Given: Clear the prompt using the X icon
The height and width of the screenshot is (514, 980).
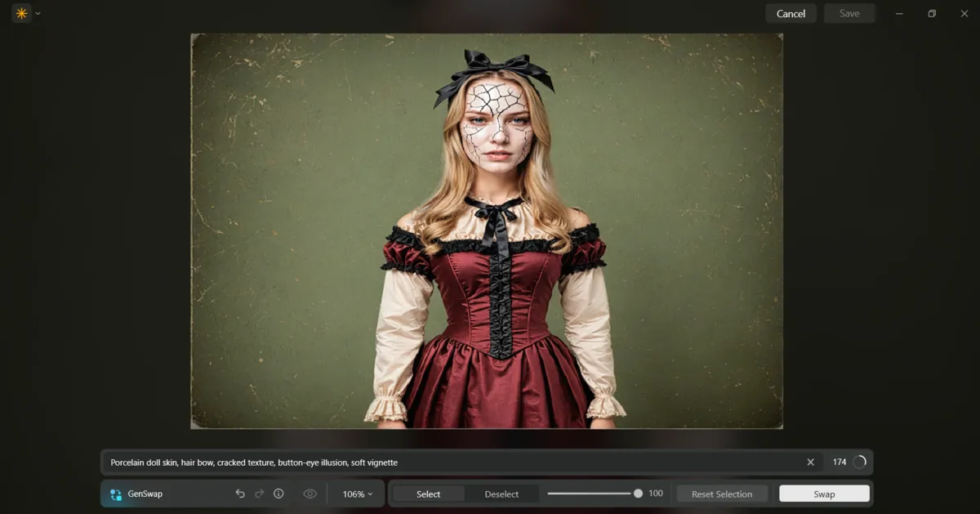Looking at the screenshot, I should coord(810,462).
